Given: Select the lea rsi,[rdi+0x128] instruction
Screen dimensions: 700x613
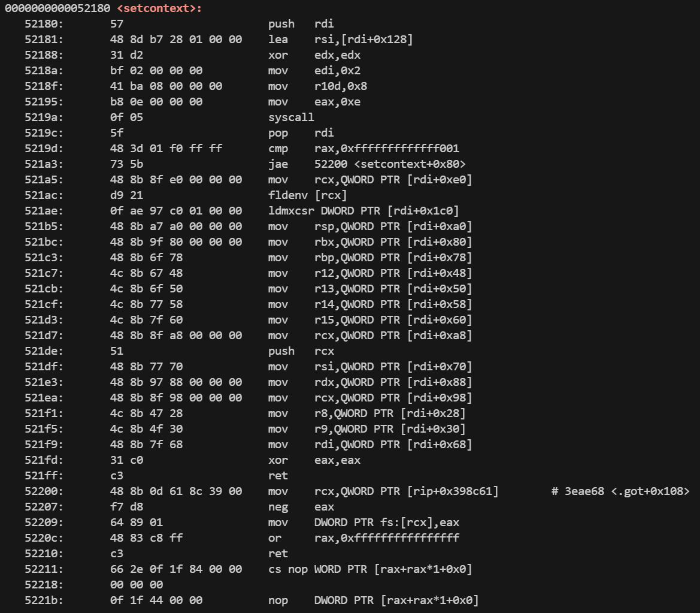Looking at the screenshot, I should tap(340, 40).
